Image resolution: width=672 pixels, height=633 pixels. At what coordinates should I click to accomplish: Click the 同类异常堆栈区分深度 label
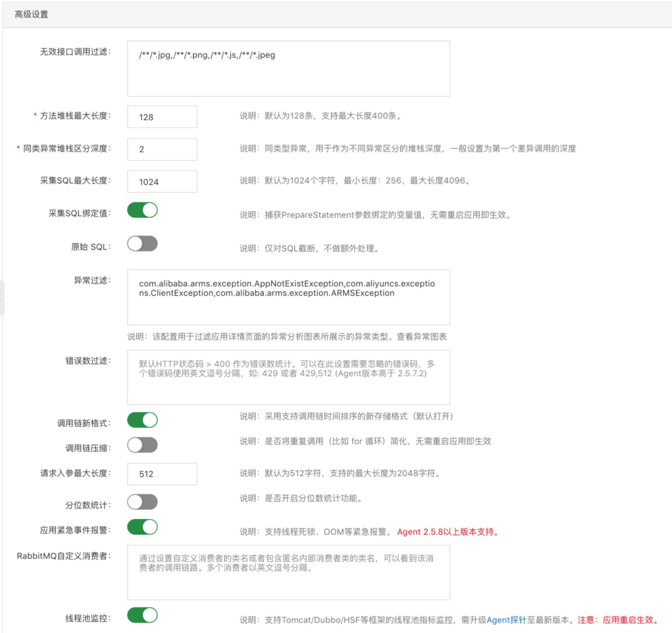(67, 148)
